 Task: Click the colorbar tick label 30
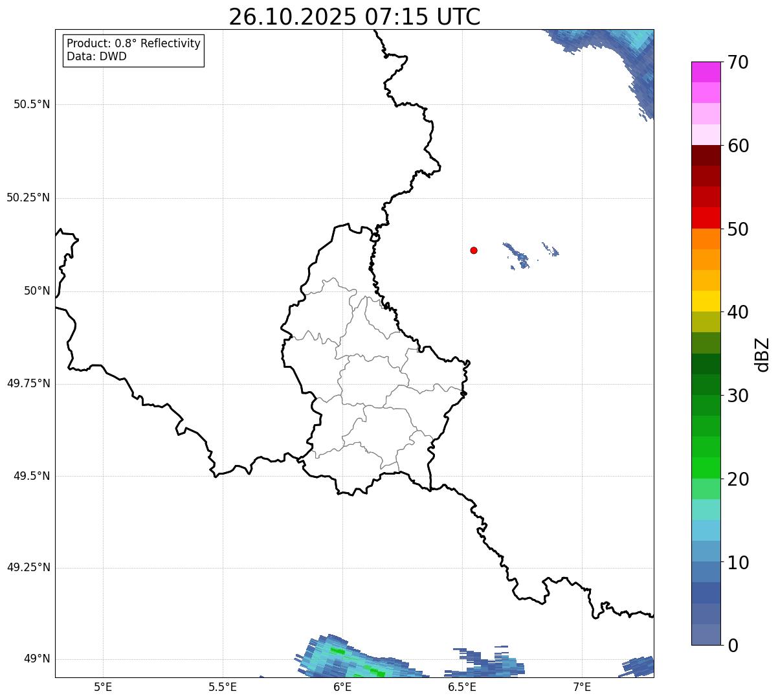[738, 396]
